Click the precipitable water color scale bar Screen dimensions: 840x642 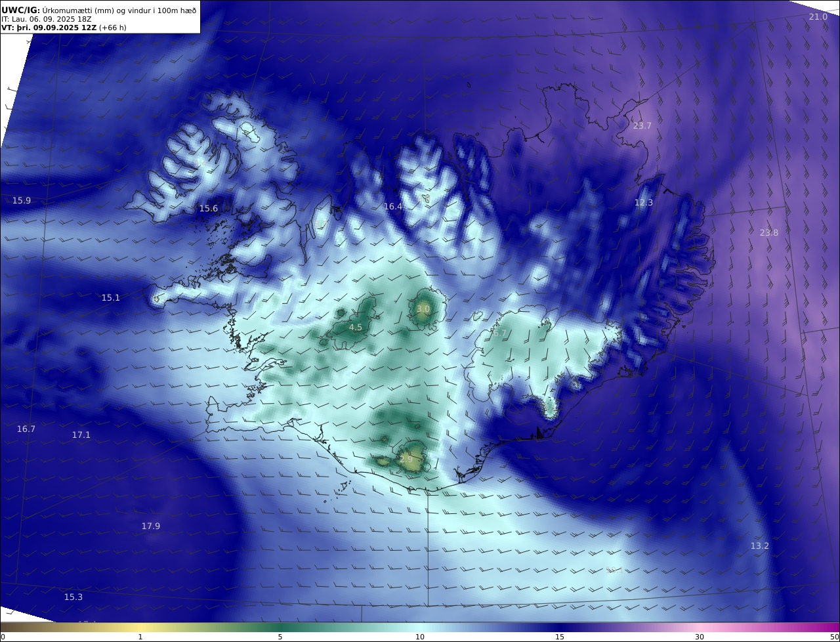click(420, 627)
